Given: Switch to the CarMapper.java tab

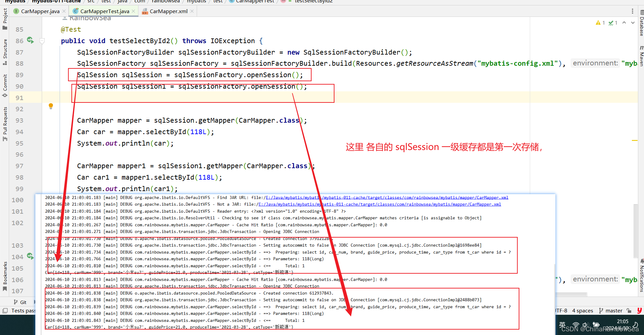Looking at the screenshot, I should 40,11.
